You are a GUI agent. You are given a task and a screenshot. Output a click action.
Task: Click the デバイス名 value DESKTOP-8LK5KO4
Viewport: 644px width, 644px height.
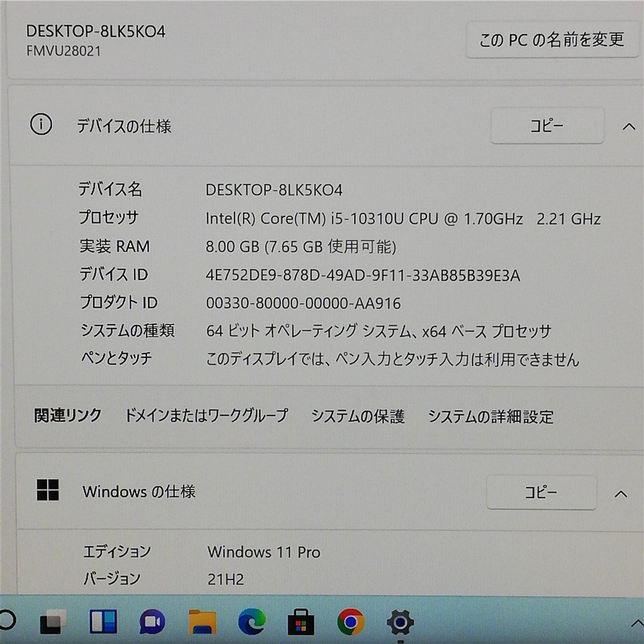(x=274, y=190)
